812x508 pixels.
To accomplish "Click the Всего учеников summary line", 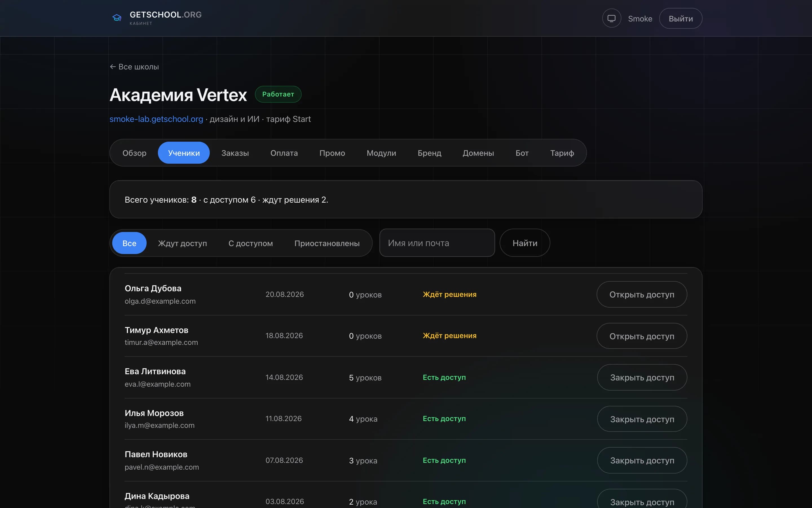I will click(226, 200).
